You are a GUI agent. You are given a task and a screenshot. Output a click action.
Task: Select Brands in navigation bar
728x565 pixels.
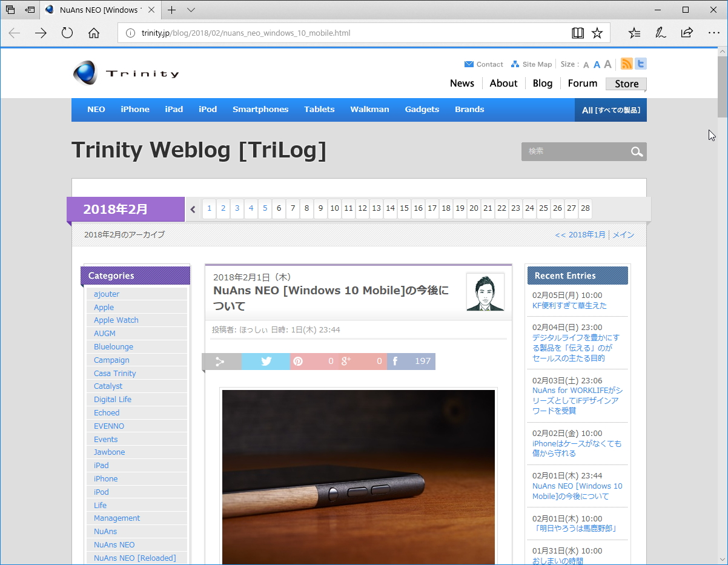coord(469,110)
